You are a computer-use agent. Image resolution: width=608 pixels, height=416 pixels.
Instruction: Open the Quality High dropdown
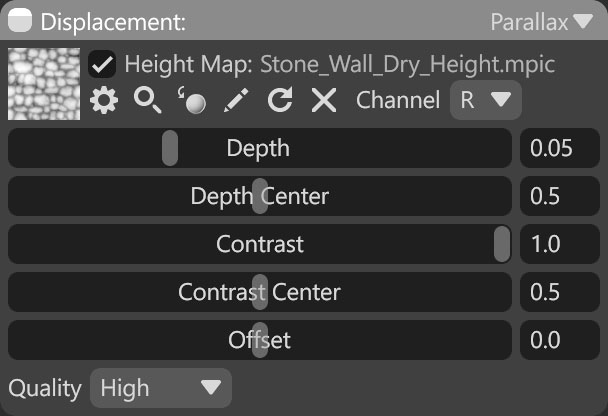click(161, 388)
